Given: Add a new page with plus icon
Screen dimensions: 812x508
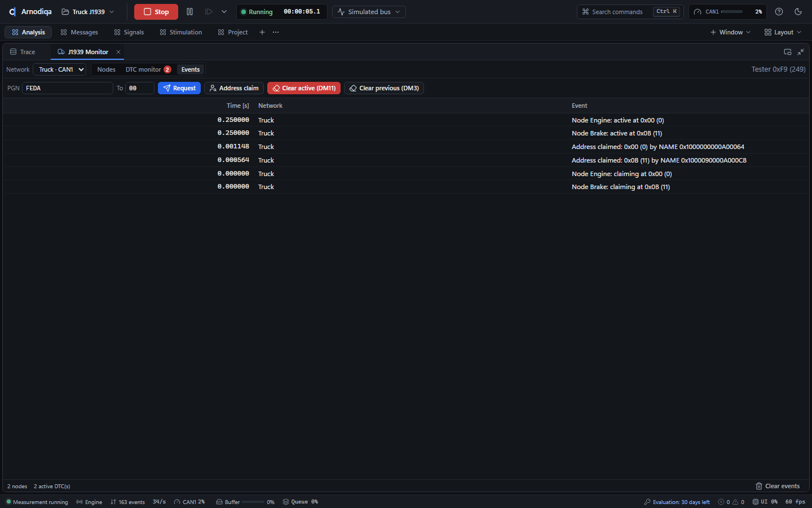Looking at the screenshot, I should pos(262,32).
